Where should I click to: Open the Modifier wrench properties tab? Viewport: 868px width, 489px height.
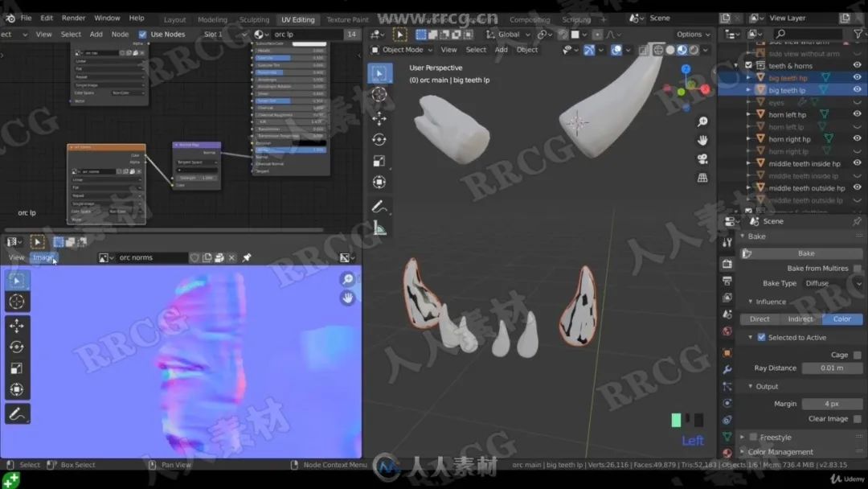pos(727,369)
